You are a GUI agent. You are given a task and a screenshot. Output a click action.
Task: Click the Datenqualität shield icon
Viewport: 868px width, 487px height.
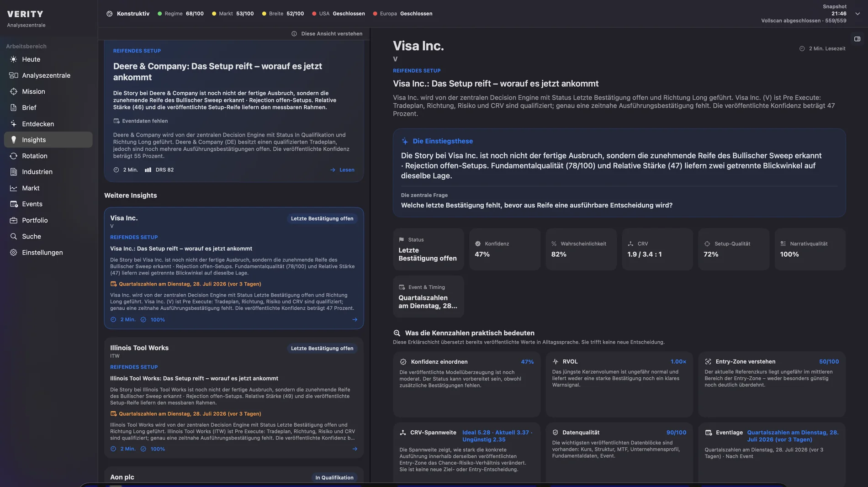click(556, 433)
